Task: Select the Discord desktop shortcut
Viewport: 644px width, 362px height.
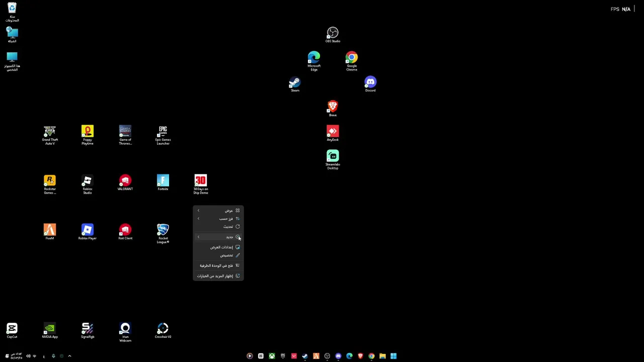Action: click(370, 84)
